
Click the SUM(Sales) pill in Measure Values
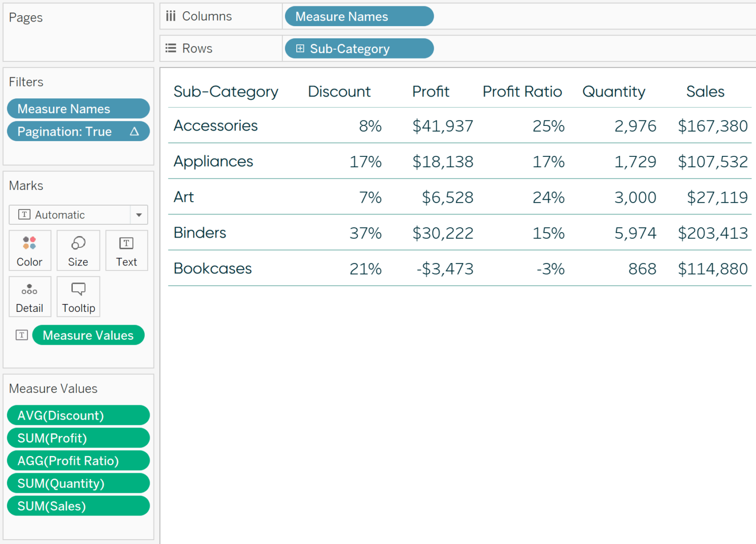coord(78,506)
